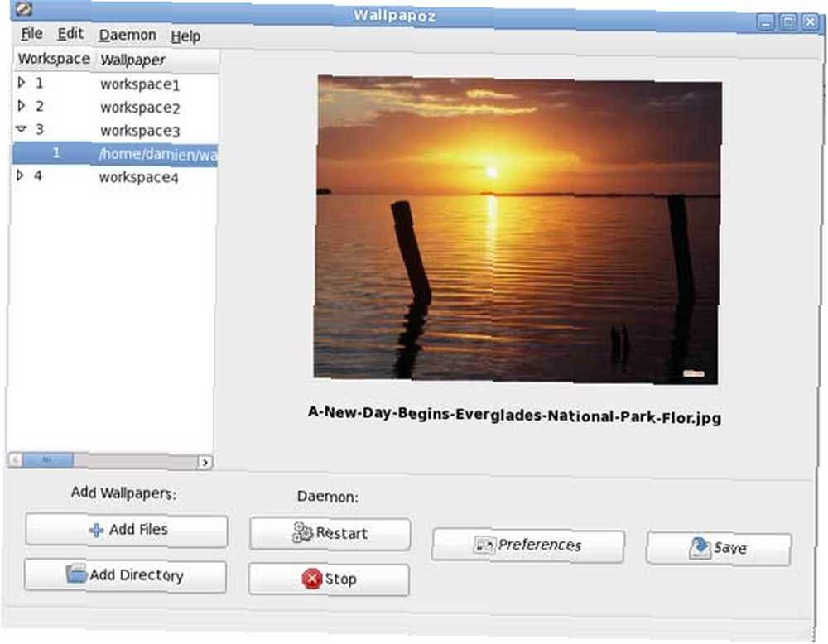Click the tree scrollbar right arrow
This screenshot has width=828, height=644.
point(205,463)
